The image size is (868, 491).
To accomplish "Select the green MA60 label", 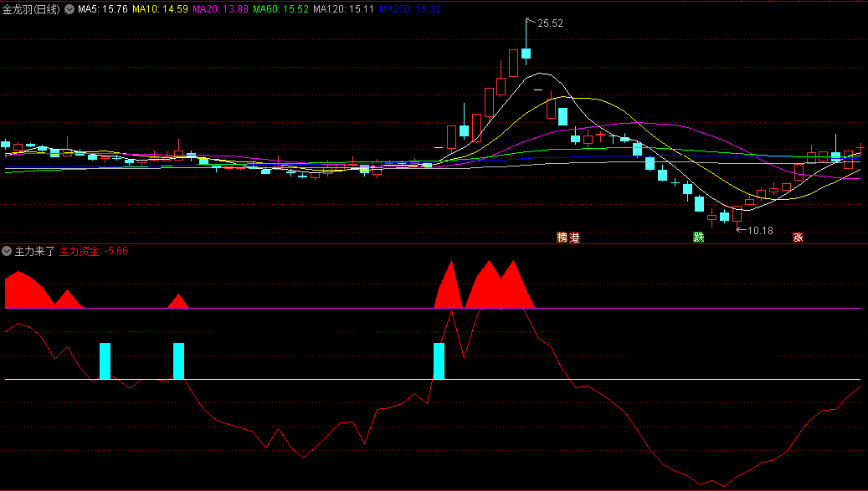I will [x=280, y=9].
